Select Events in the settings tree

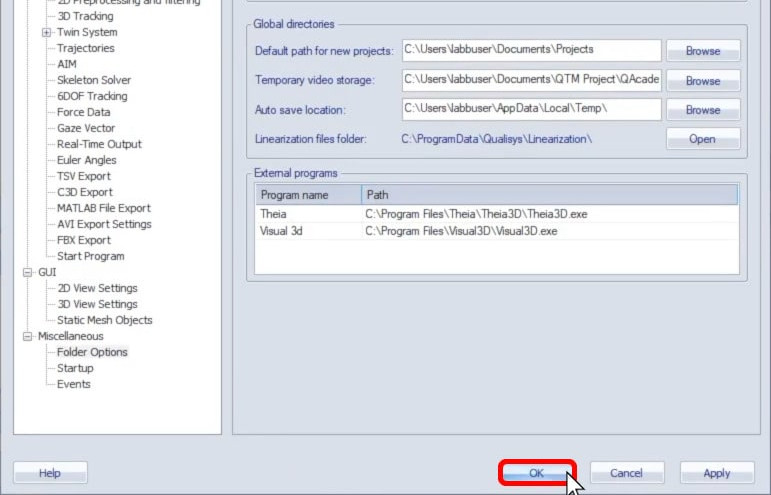74,384
